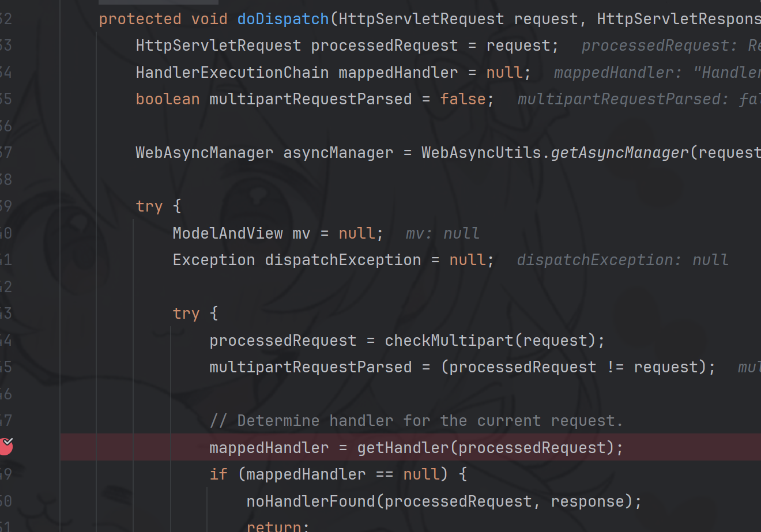761x532 pixels.
Task: Click the gutter line number beside WebAsyncManager line
Action: pyautogui.click(x=6, y=153)
